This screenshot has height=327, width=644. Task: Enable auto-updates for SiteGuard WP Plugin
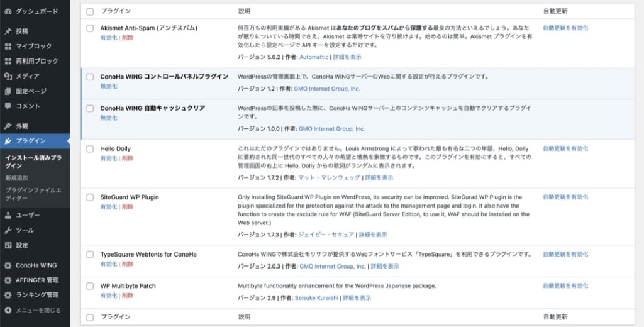tap(565, 197)
